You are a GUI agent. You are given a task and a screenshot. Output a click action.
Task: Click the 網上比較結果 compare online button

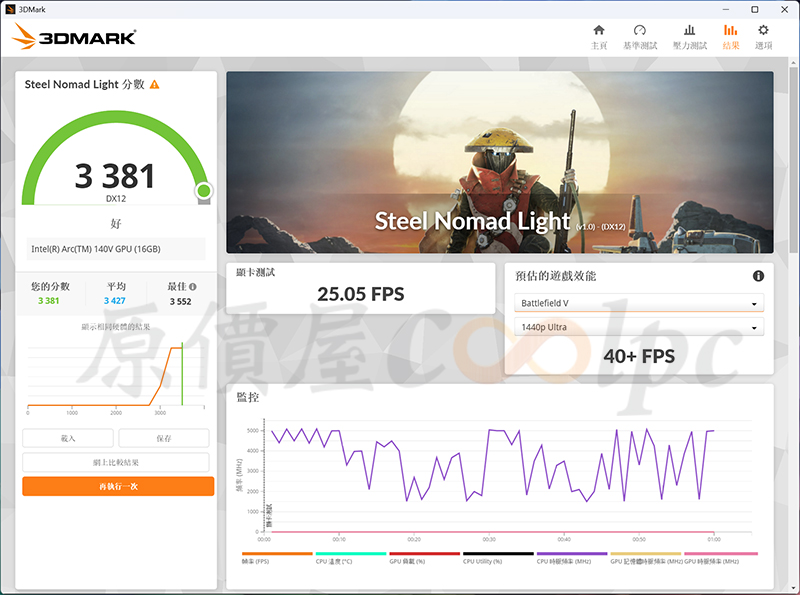[116, 462]
